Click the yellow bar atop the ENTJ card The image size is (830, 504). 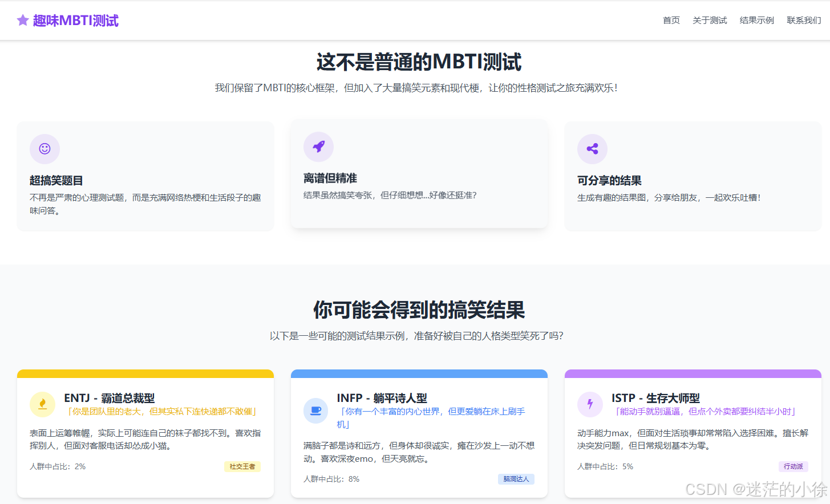[x=145, y=373]
